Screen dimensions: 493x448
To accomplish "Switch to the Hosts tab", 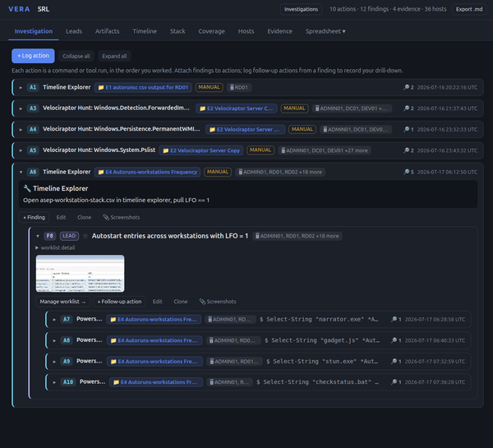I will [x=246, y=31].
